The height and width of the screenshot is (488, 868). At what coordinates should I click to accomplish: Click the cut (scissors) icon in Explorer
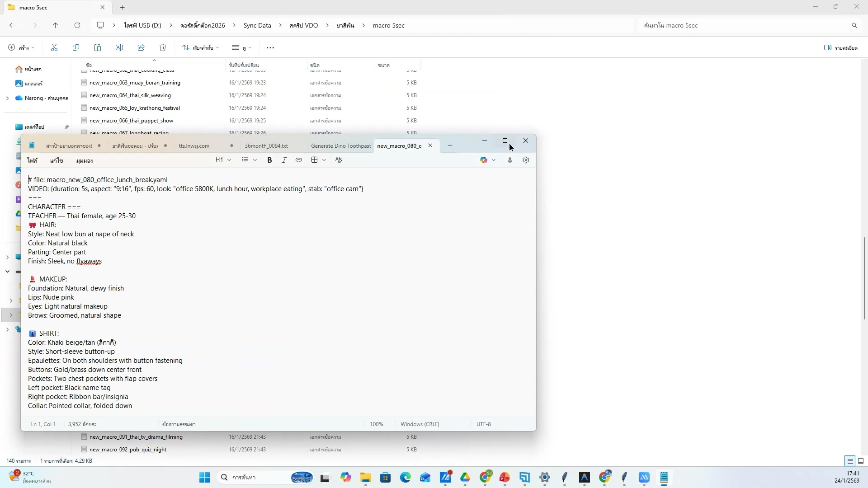tap(54, 47)
